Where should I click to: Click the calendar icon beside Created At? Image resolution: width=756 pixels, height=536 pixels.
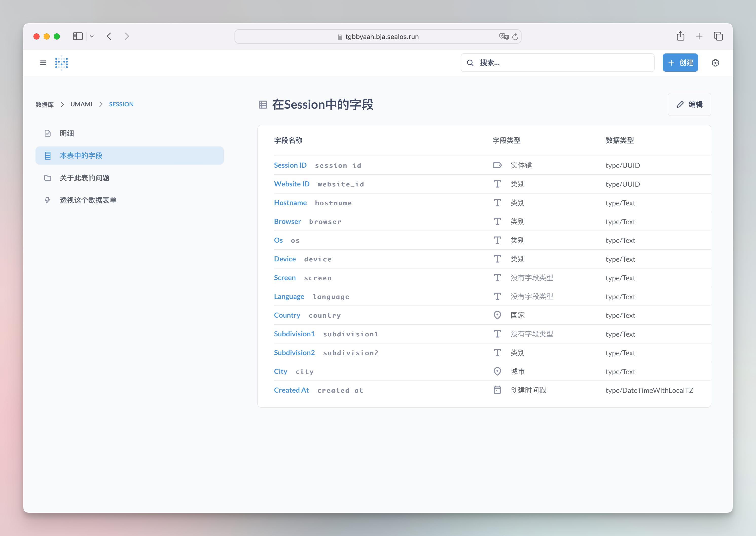click(x=497, y=390)
